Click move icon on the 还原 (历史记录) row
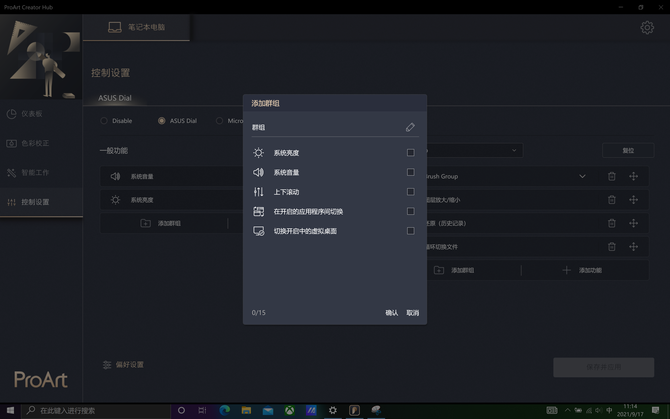Image resolution: width=670 pixels, height=419 pixels. click(633, 223)
